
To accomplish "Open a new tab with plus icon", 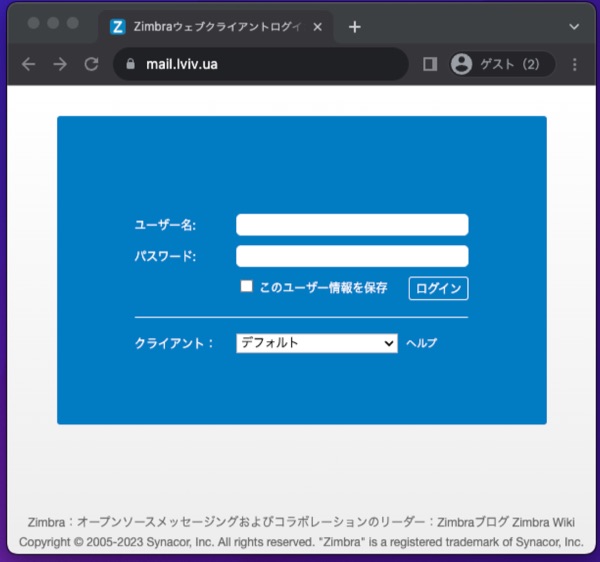I will (354, 27).
